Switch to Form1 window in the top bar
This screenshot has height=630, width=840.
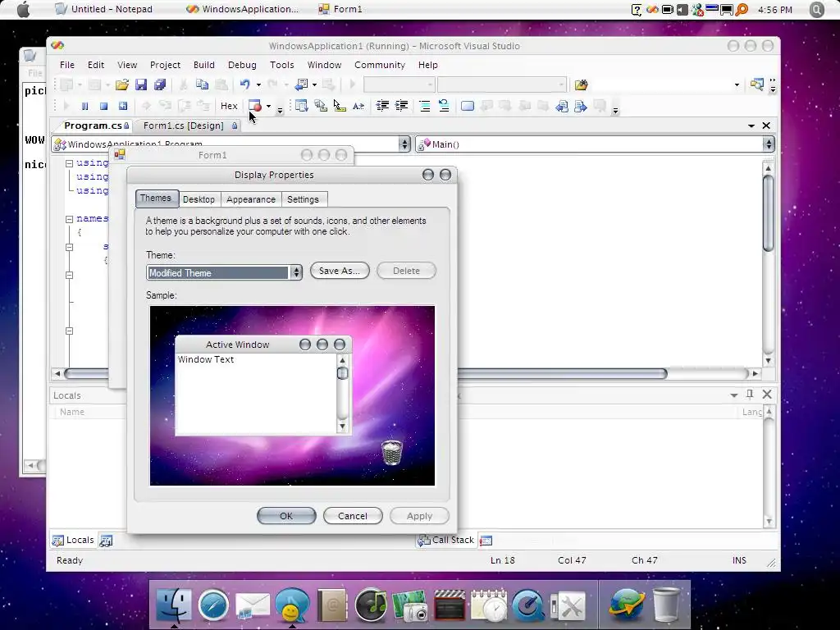point(340,9)
